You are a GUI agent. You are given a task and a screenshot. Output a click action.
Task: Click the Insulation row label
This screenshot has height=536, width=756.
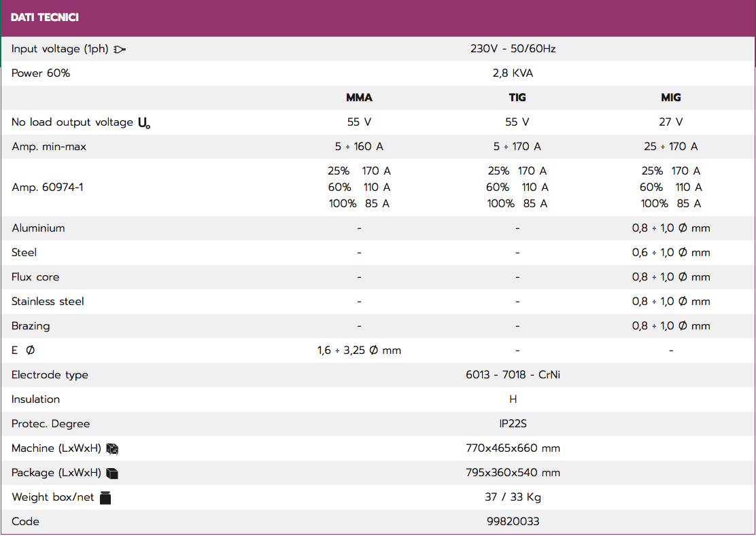tap(35, 399)
